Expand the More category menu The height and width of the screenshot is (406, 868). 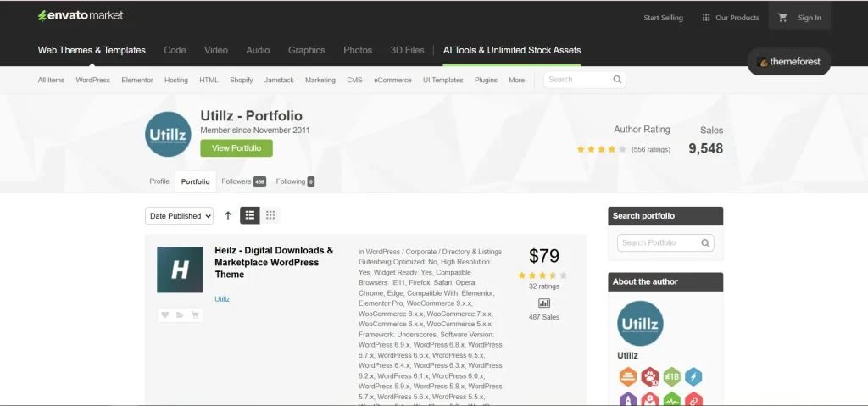[516, 81]
